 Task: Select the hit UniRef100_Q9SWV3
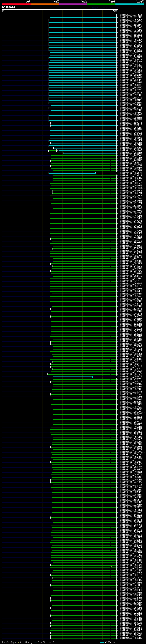pyautogui.click(x=131, y=377)
